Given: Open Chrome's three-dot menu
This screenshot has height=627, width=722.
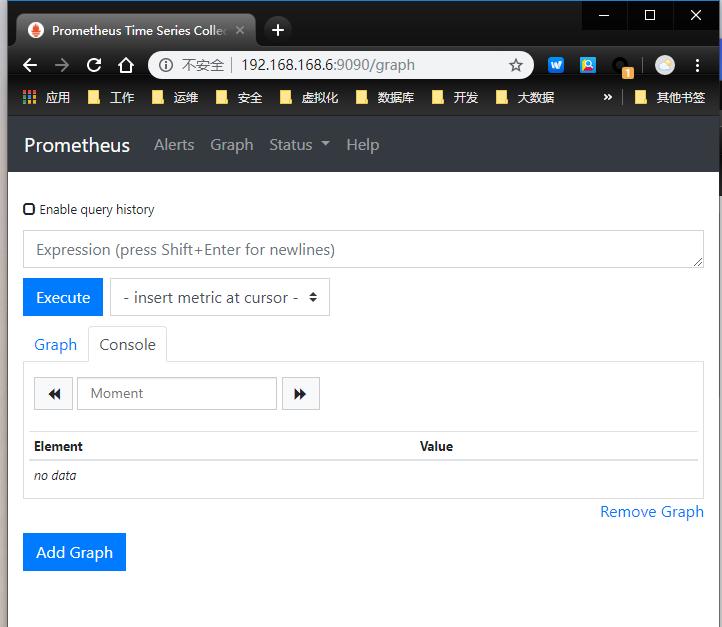Looking at the screenshot, I should 697,65.
